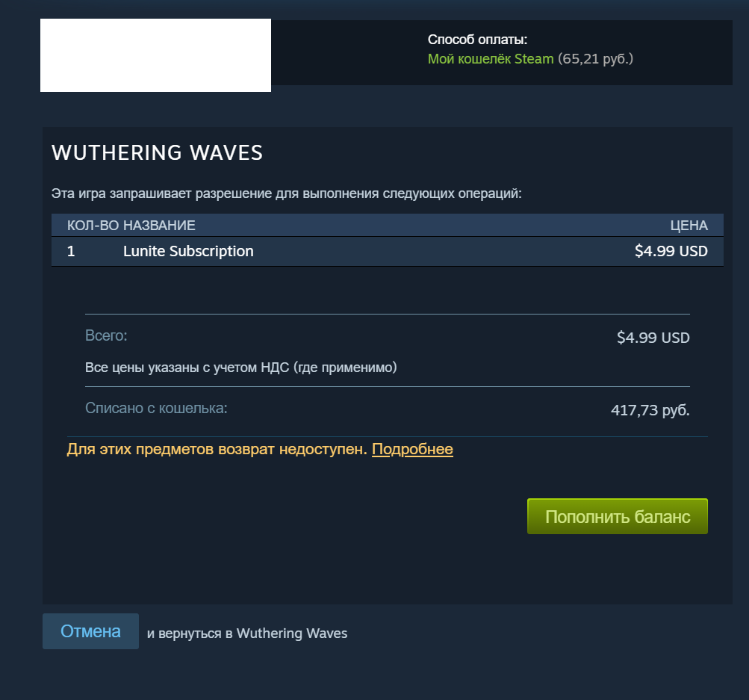Click the Мой кошелёк Steam payment method

[x=491, y=59]
